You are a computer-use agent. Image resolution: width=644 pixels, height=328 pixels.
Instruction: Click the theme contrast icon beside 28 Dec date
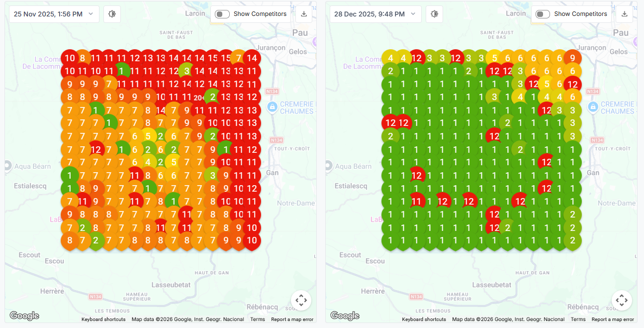point(434,14)
